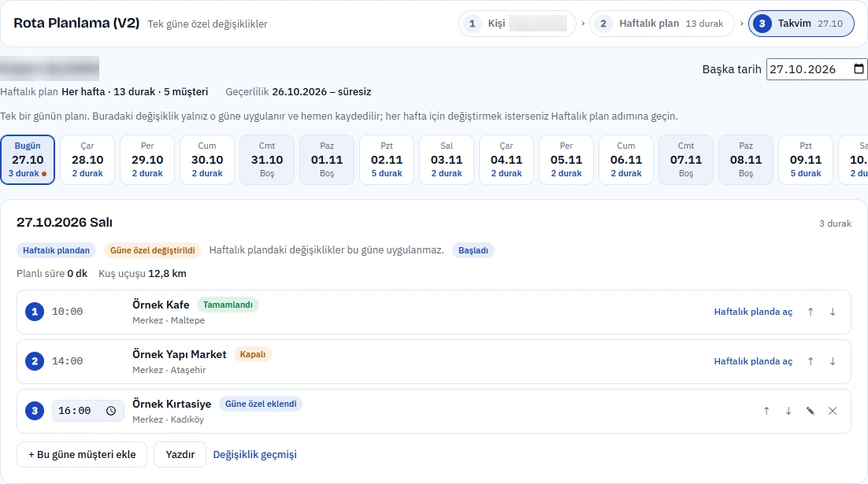Select Cum 30.10 day card
Viewport: 868px width, 484px height.
[x=207, y=159]
